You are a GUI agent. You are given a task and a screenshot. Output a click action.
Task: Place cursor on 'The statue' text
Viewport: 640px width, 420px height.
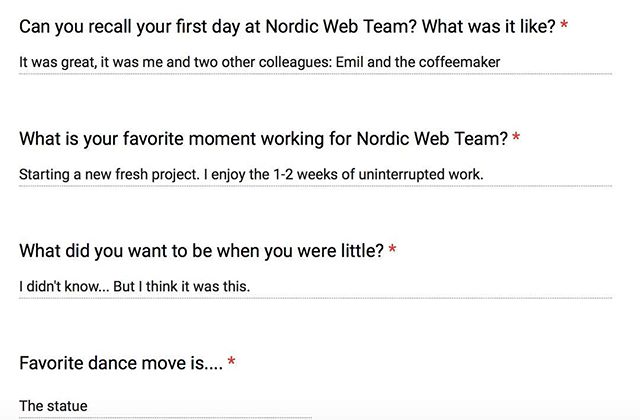point(53,406)
